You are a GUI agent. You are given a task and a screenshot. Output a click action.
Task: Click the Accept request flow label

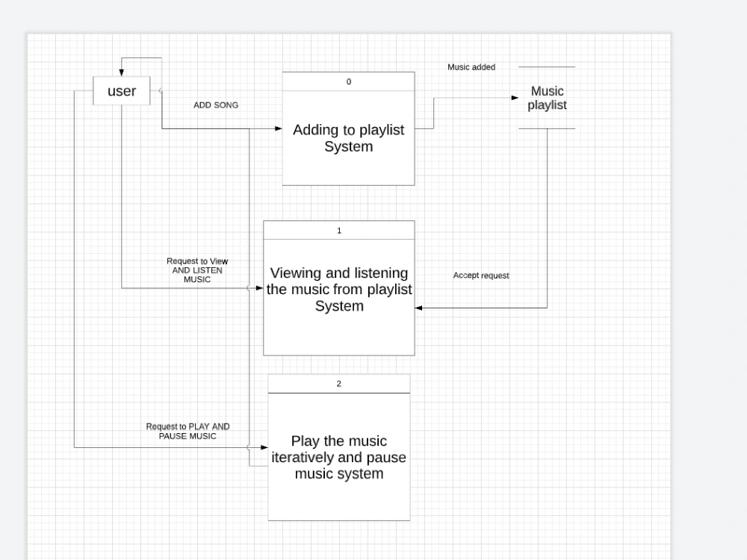point(481,276)
